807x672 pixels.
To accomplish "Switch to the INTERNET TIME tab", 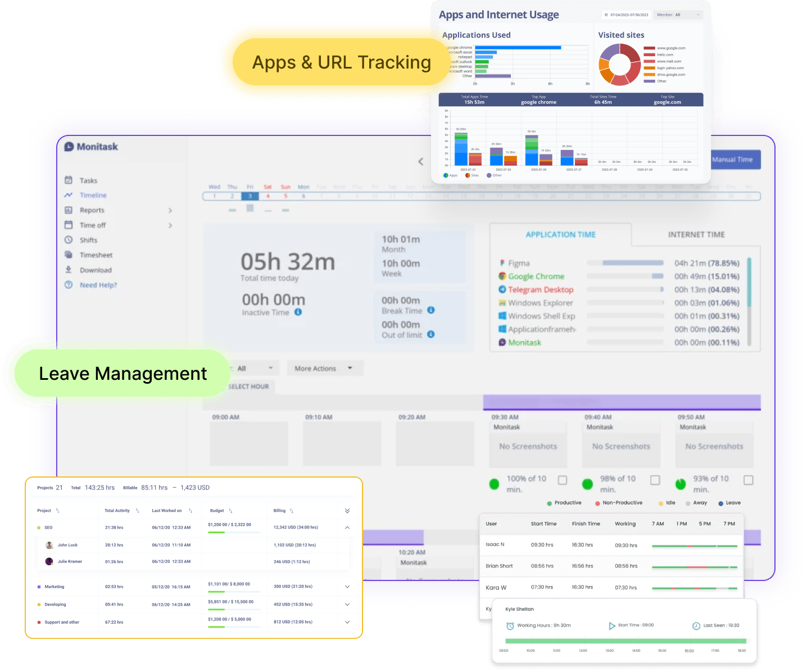I will pyautogui.click(x=696, y=235).
